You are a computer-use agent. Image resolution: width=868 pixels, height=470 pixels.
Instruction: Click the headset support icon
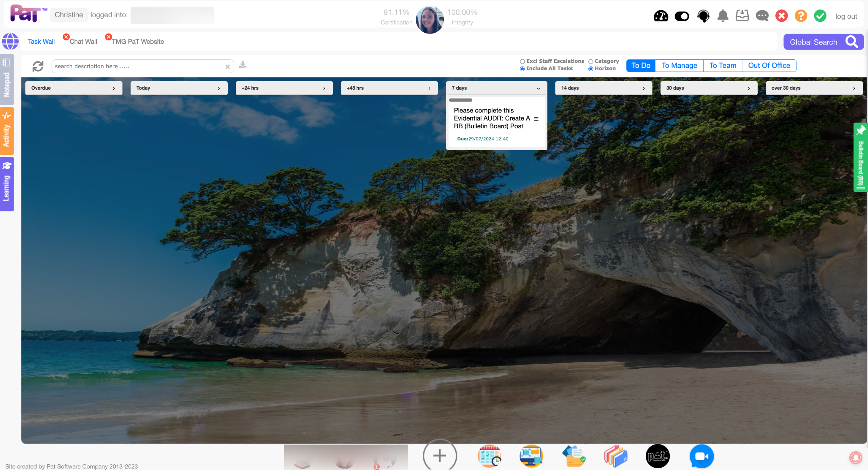pyautogui.click(x=703, y=16)
